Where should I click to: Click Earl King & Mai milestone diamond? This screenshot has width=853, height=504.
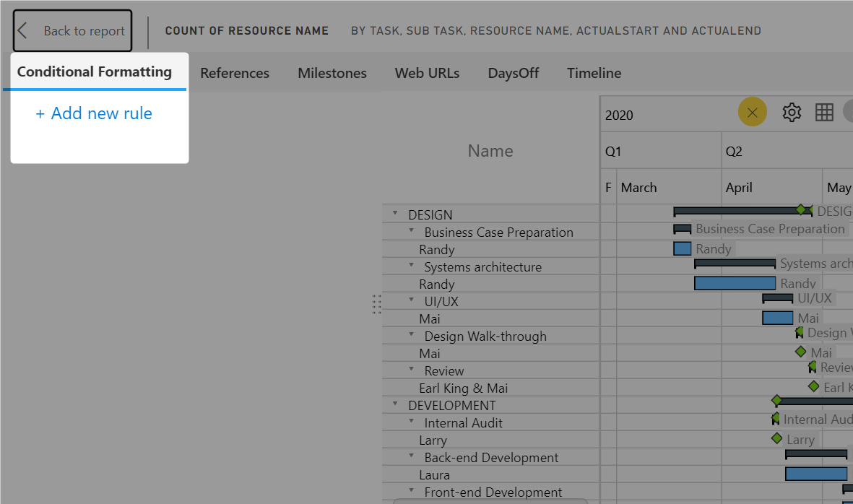pos(814,386)
